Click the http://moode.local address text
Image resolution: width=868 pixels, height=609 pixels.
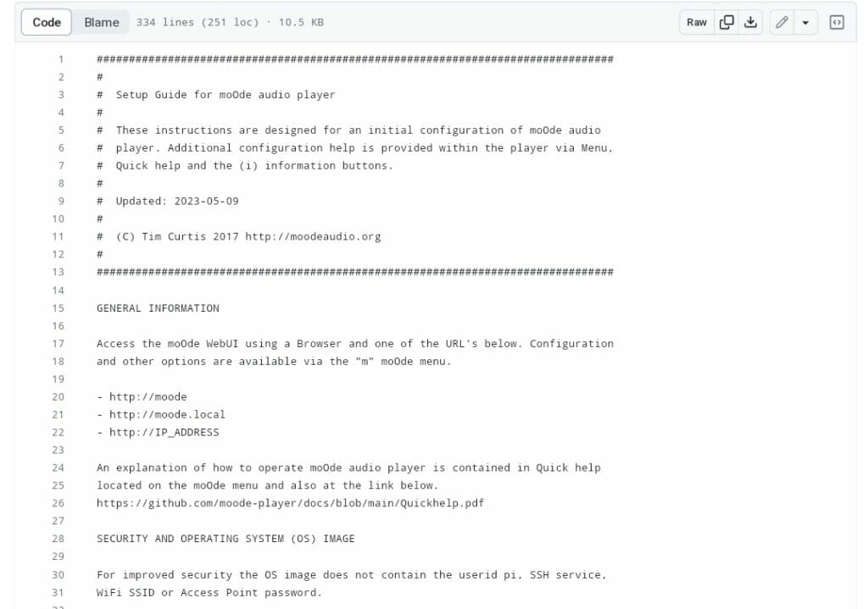167,414
